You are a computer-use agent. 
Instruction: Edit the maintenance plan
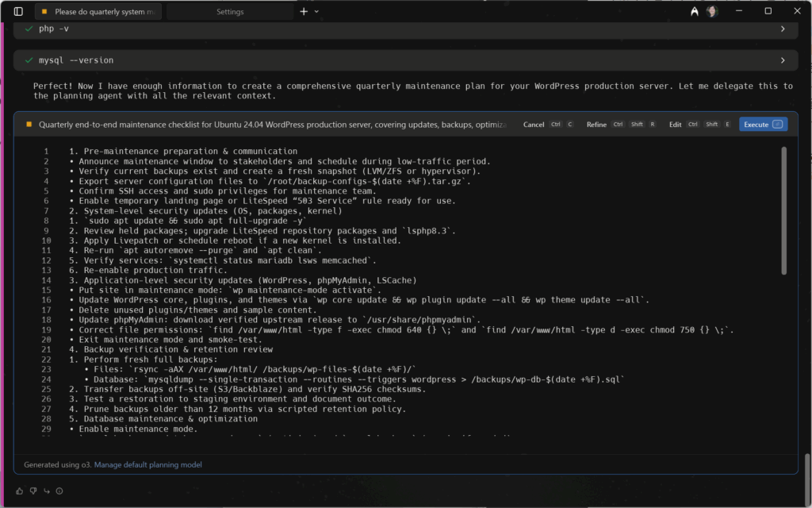[675, 125]
